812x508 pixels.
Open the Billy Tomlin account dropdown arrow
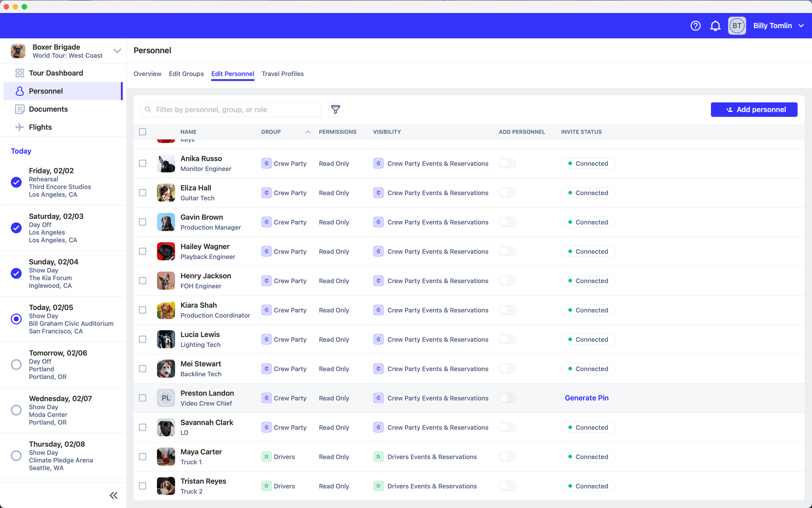(x=801, y=26)
